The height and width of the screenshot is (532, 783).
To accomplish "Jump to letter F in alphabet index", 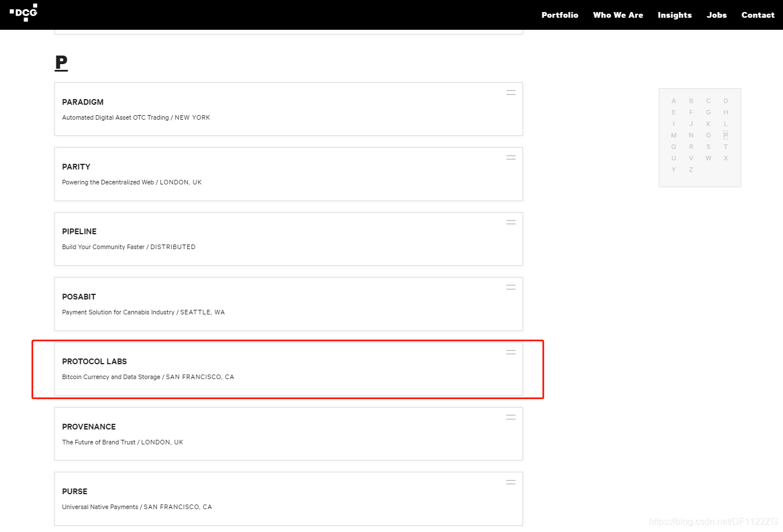I will (691, 112).
